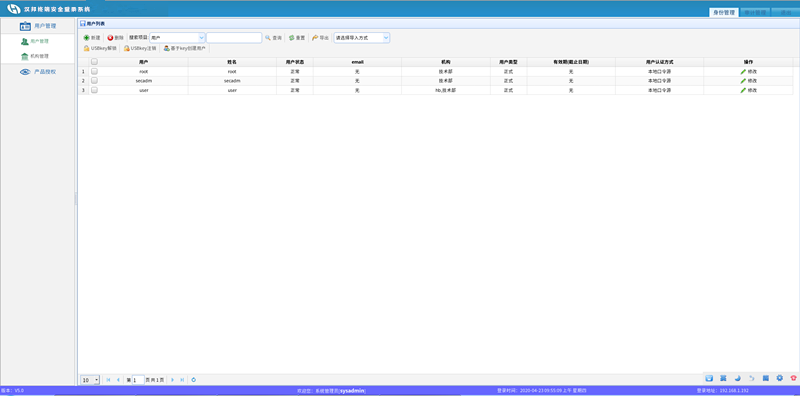Screen dimensions: 800x396
Task: Click the magnifier 查询 search icon
Action: pos(267,38)
